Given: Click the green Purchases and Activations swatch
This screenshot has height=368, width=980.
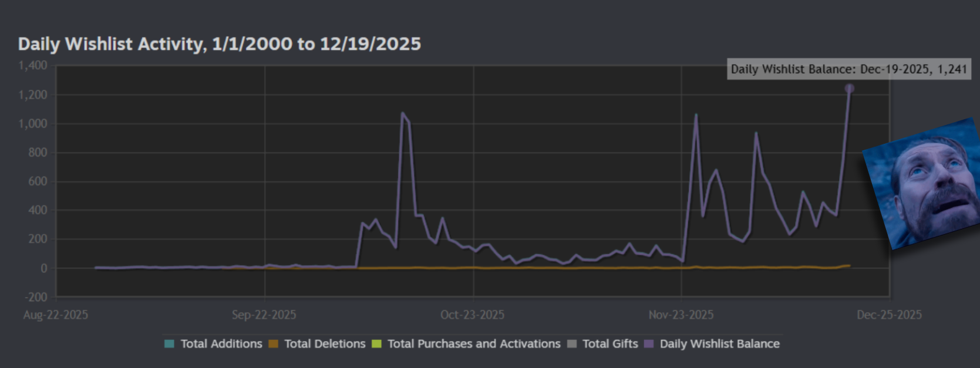Looking at the screenshot, I should 377,344.
